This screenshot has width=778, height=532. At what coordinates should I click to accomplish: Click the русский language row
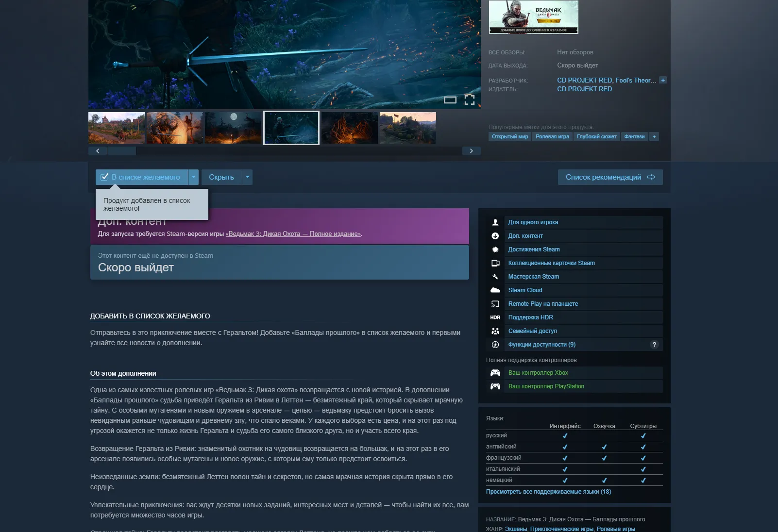[575, 435]
